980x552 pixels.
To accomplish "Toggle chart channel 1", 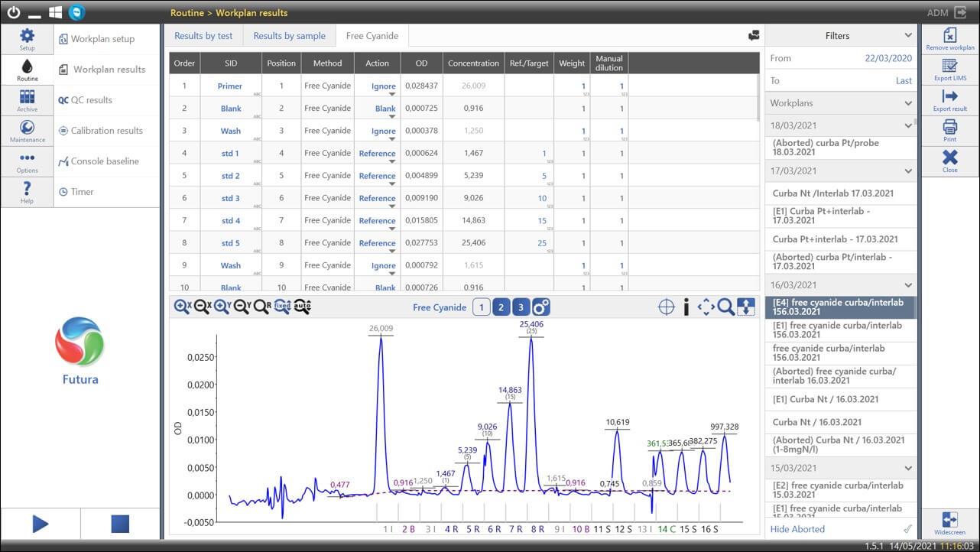I will tap(481, 307).
